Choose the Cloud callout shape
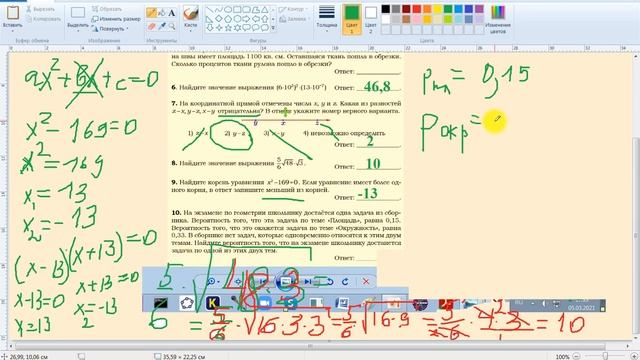Screen dimensions: 640x360 264,28
